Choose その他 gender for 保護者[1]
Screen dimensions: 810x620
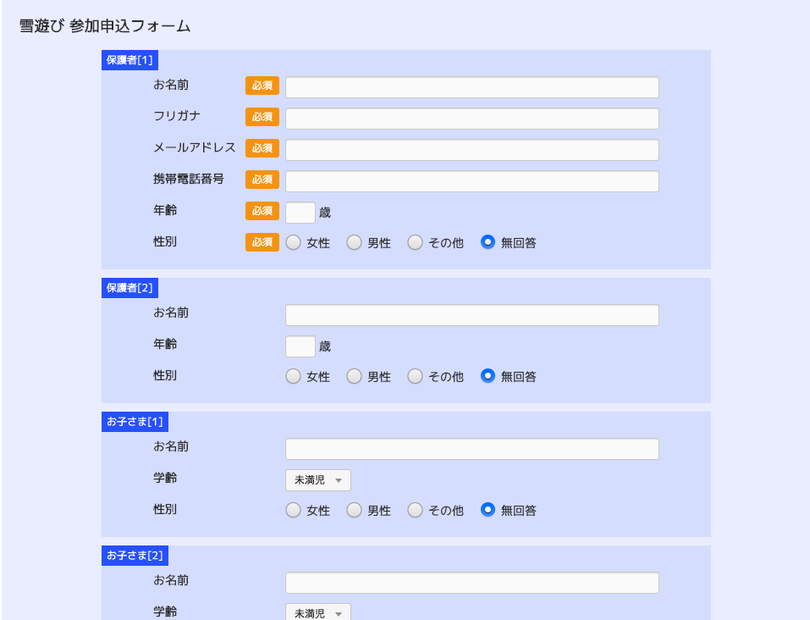pyautogui.click(x=415, y=242)
